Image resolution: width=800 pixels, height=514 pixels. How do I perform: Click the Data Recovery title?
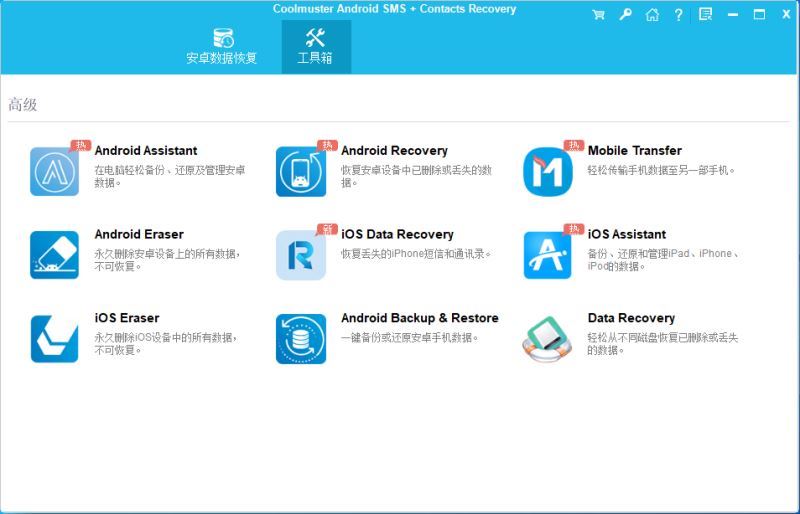pyautogui.click(x=631, y=318)
